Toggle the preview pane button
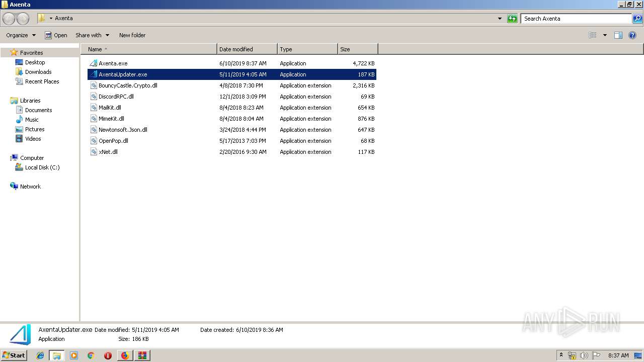Image resolution: width=644 pixels, height=362 pixels. point(618,35)
